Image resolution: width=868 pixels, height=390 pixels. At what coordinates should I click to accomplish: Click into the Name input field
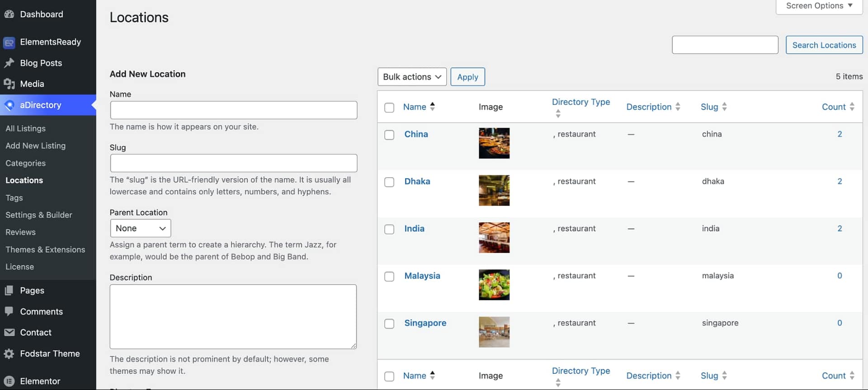click(x=234, y=110)
